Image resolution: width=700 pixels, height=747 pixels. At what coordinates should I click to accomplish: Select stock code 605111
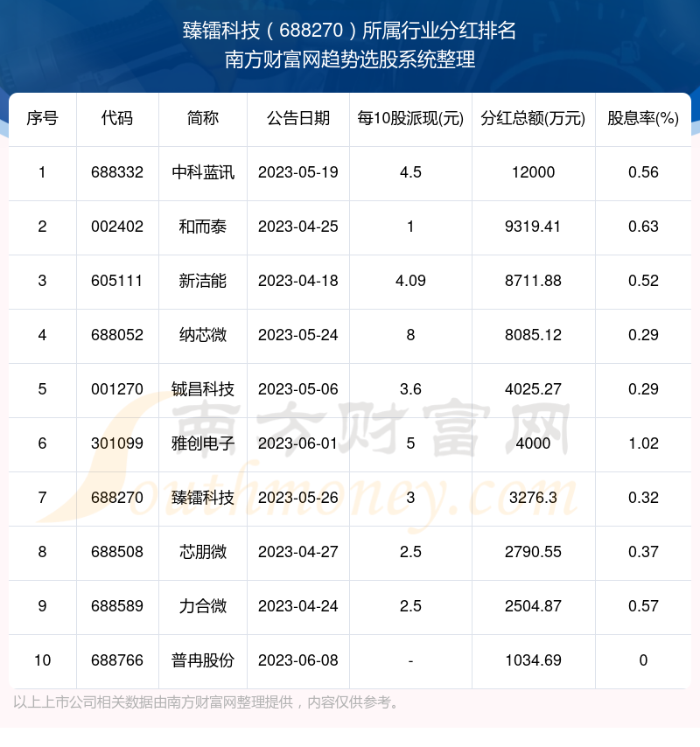(117, 281)
